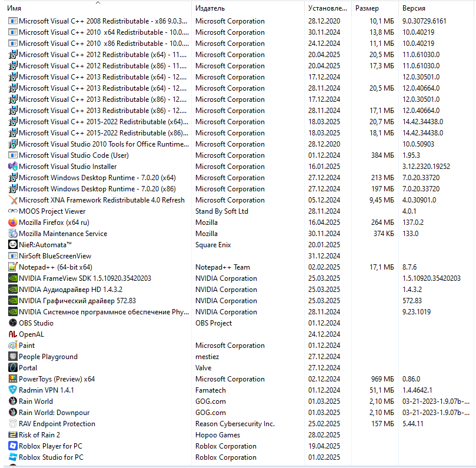Sort by the Установлено column header
The height and width of the screenshot is (468, 476).
[328, 8]
